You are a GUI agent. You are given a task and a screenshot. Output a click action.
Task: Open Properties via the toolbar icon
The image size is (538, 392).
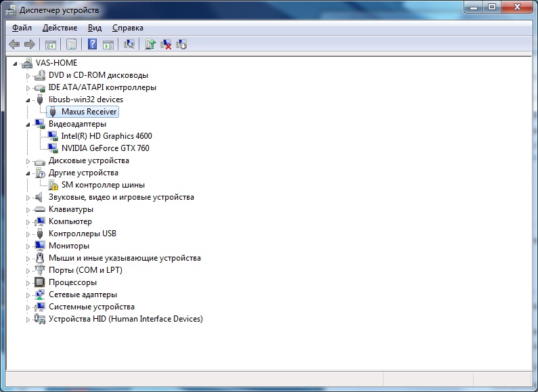point(71,44)
